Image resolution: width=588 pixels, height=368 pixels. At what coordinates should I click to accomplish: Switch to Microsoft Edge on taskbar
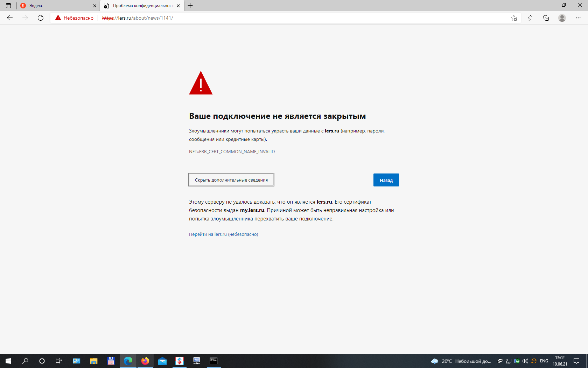pyautogui.click(x=128, y=361)
